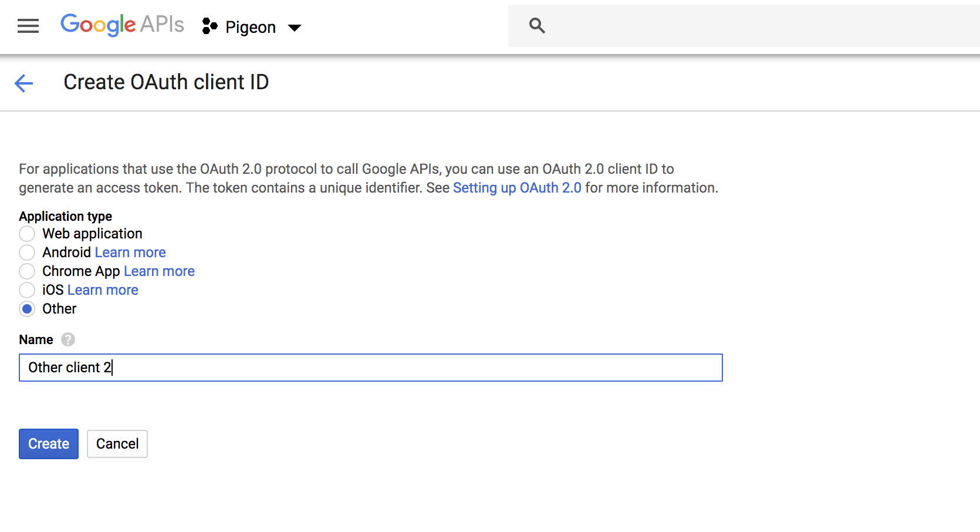The image size is (980, 532).
Task: Open the Setting up OAuth 2.0 link
Action: (x=517, y=187)
